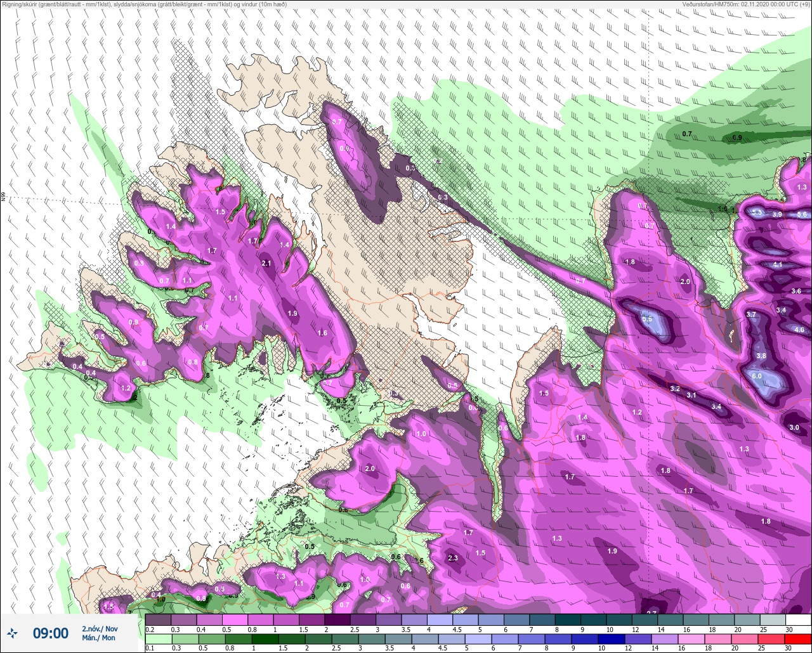Image resolution: width=812 pixels, height=653 pixels.
Task: Click the 2.3 value near the bottom
Action: 453,558
